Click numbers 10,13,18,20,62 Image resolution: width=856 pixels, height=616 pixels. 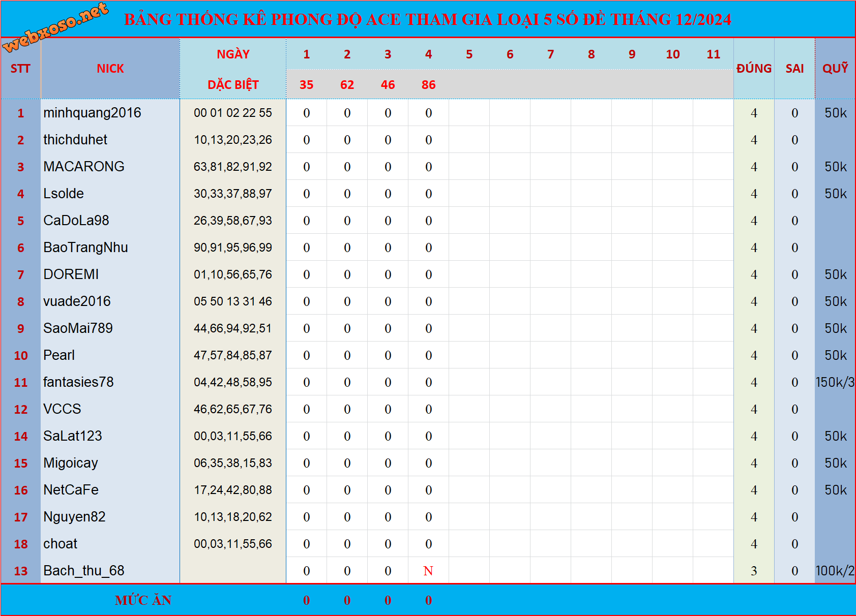[233, 517]
